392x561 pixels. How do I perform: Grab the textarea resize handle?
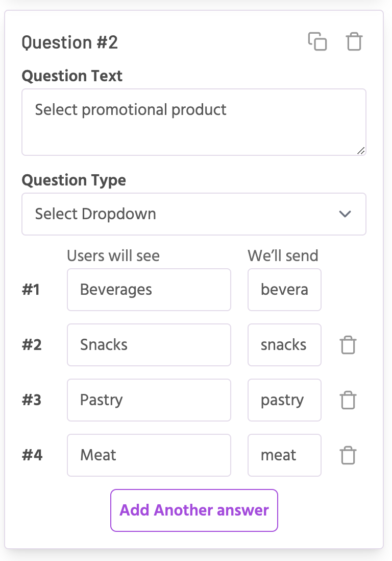tap(361, 151)
